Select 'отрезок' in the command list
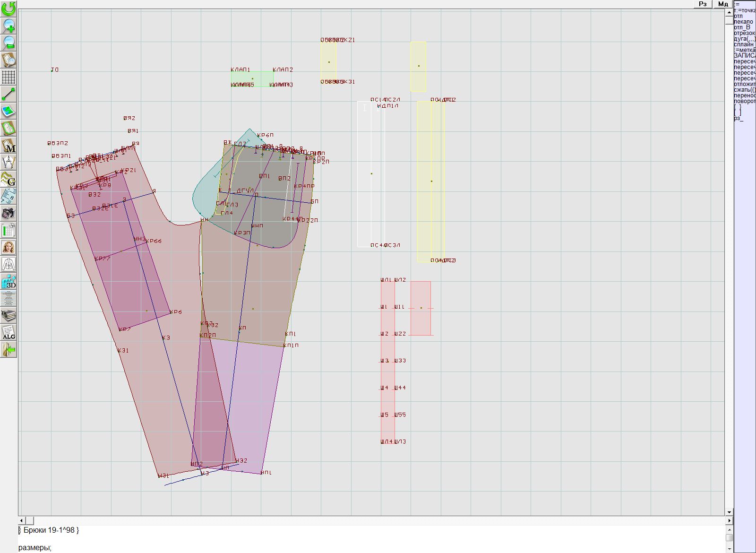This screenshot has height=553, width=756. coord(745,33)
